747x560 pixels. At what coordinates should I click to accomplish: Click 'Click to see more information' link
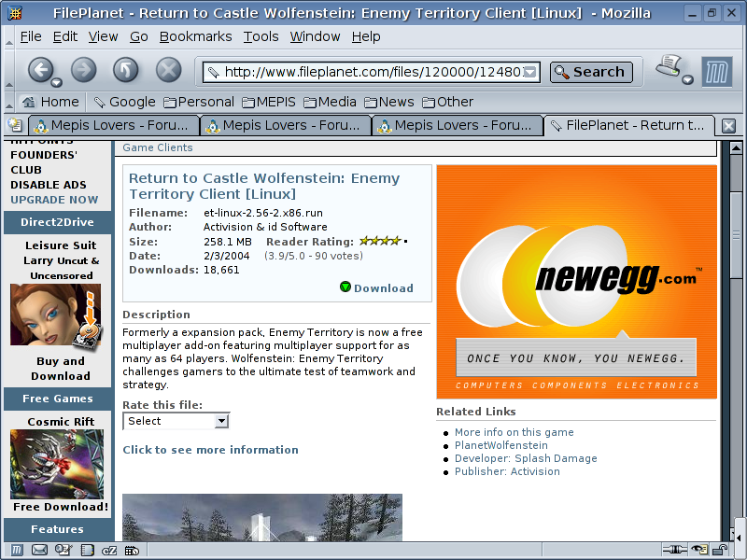pos(210,450)
